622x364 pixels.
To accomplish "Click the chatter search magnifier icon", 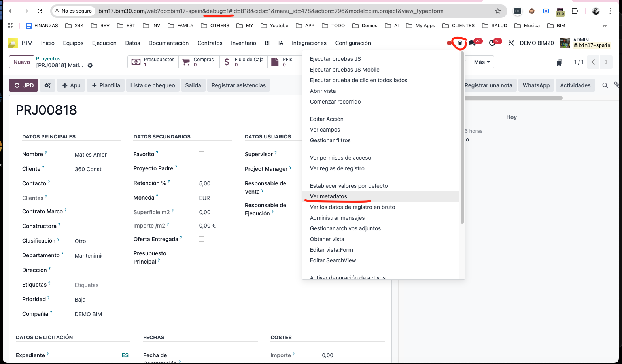I will (605, 85).
